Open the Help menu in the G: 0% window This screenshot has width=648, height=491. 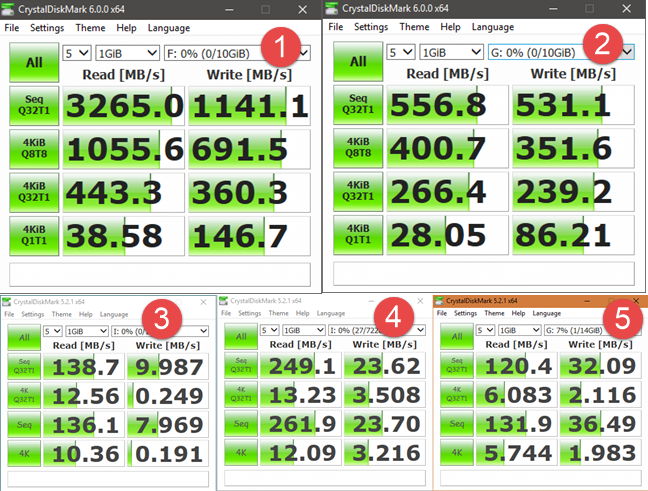[450, 27]
